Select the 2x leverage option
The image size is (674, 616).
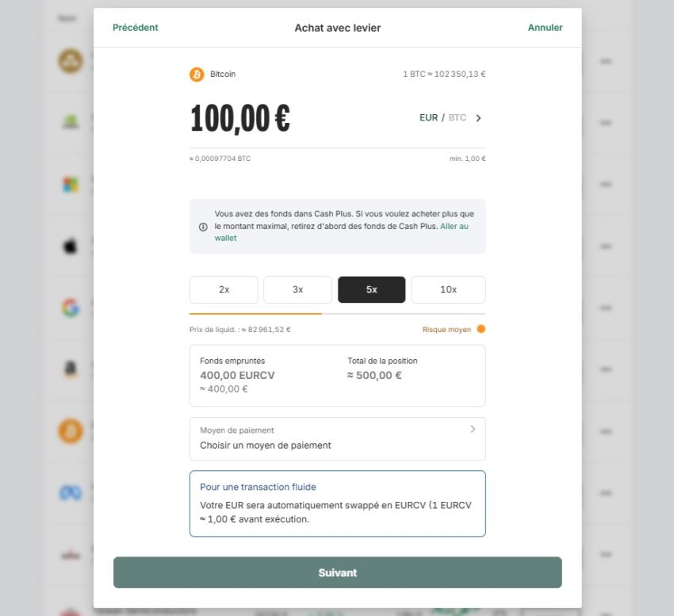224,289
